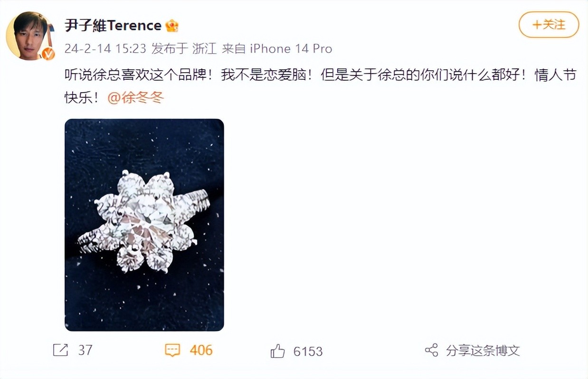The width and height of the screenshot is (588, 379).
Task: Click the orange verified badge on the avatar
Action: tap(48, 54)
